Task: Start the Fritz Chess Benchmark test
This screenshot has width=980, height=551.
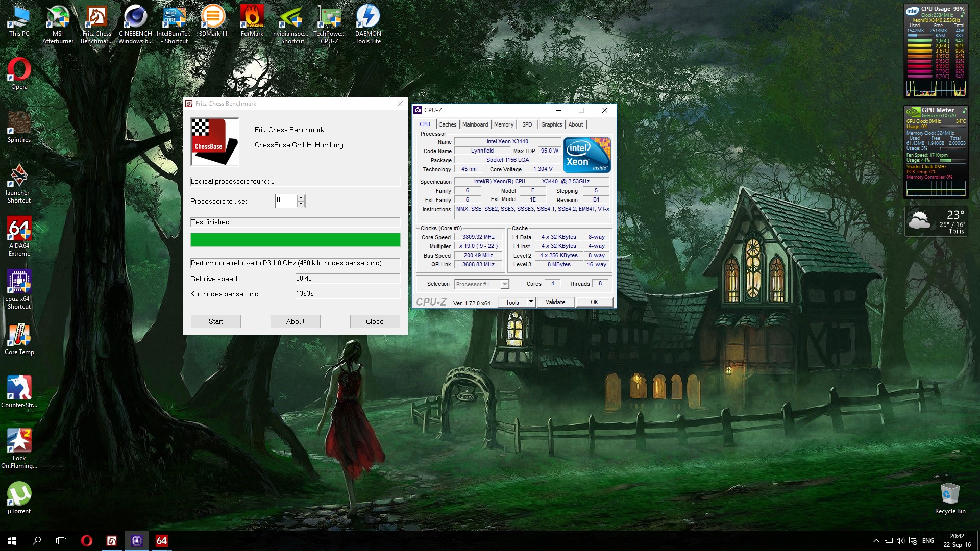Action: tap(215, 321)
